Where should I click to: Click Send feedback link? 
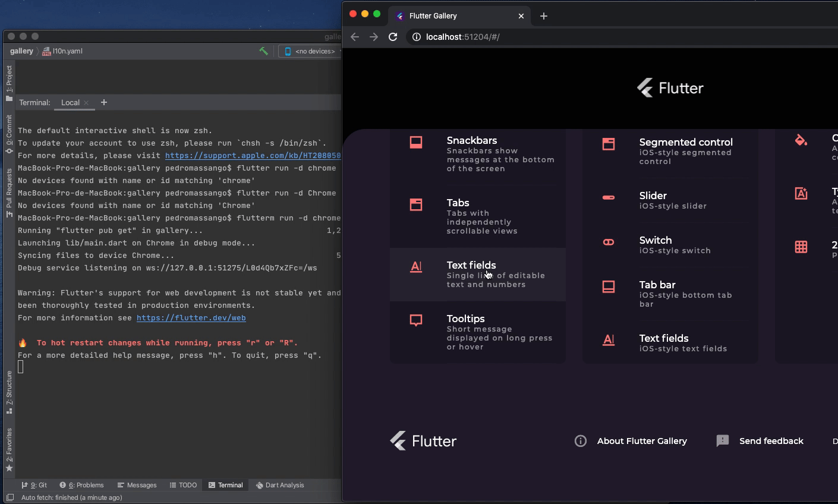pos(771,441)
